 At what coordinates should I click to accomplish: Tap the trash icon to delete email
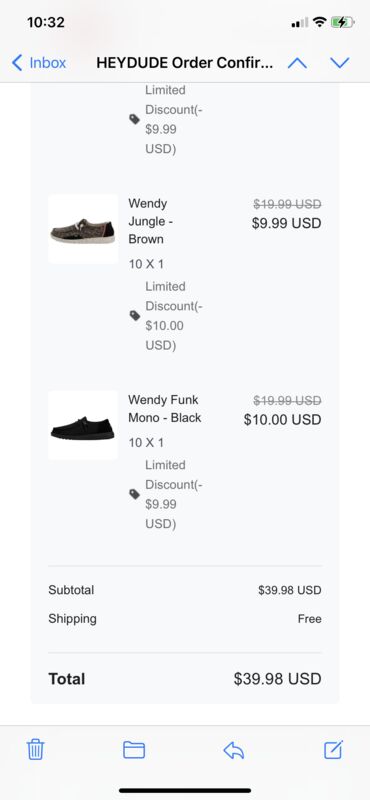35,749
